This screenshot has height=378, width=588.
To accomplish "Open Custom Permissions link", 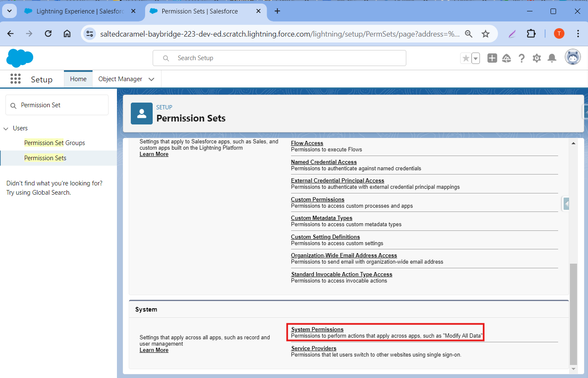I will (318, 200).
